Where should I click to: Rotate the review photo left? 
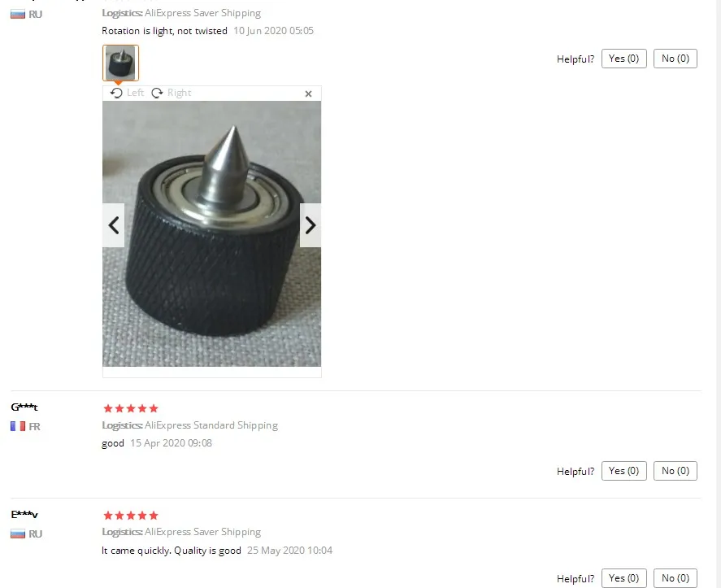[128, 93]
